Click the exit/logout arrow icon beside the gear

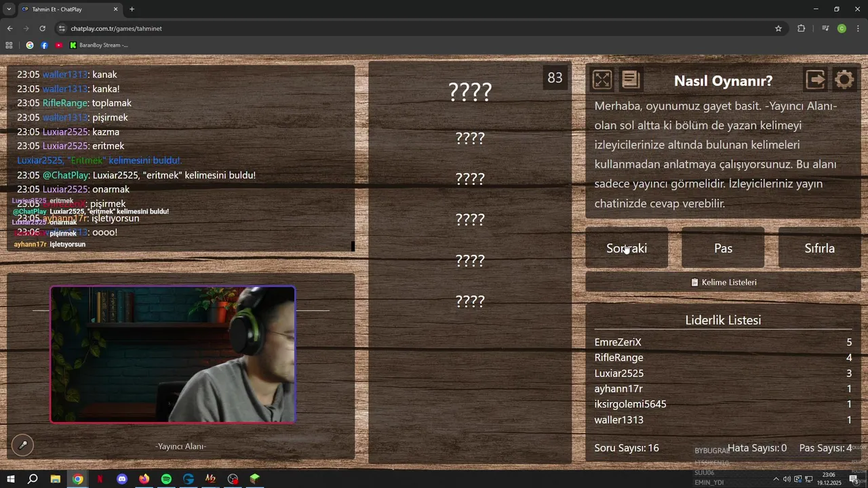click(x=815, y=80)
